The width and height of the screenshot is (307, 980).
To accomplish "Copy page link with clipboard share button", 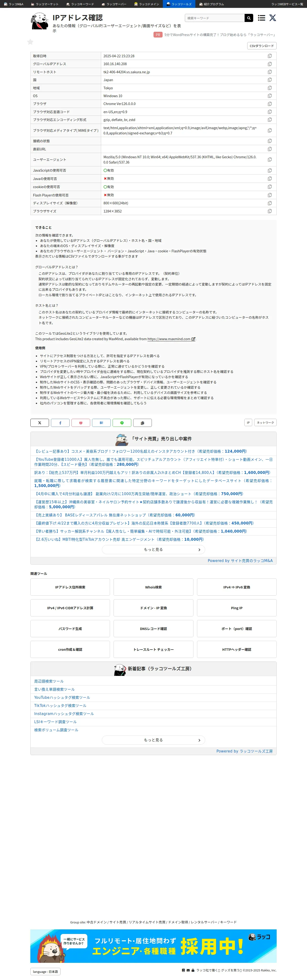I will [x=143, y=423].
